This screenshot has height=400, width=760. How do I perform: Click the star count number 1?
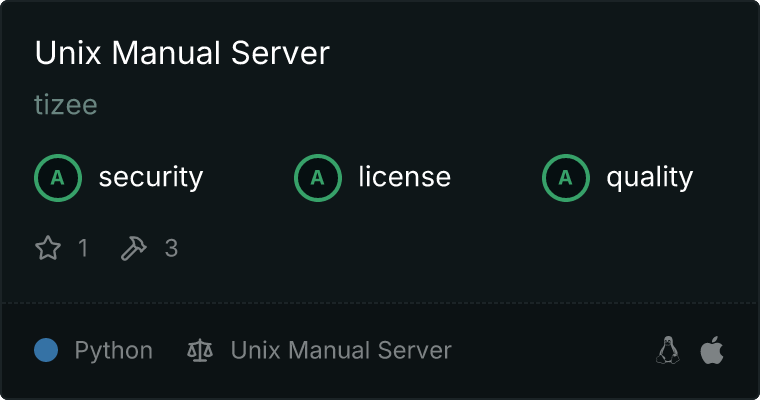click(x=83, y=248)
